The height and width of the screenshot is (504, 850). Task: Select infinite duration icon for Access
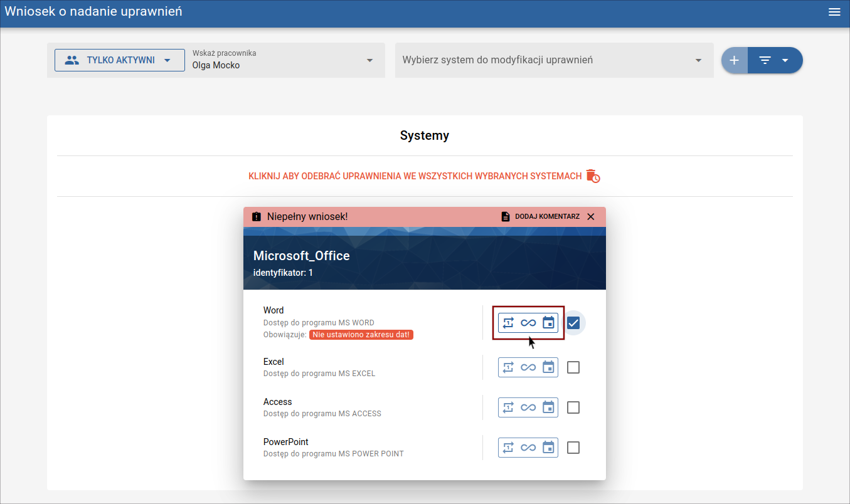[528, 407]
